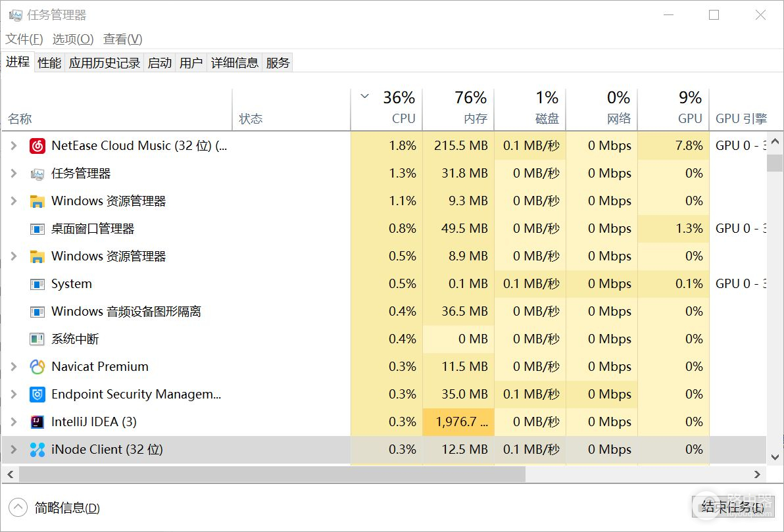Click the Navicat Premium process icon
The image size is (784, 532).
[37, 367]
